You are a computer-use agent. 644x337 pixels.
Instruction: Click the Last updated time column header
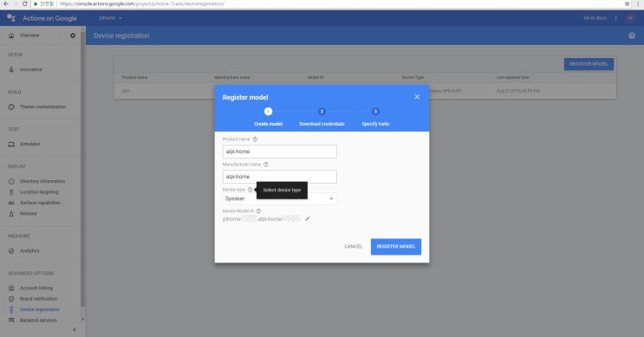(512, 78)
